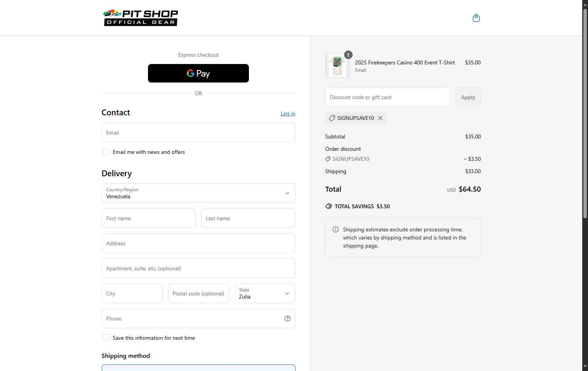Click the '– $3.50' discount amount
588x371 pixels.
[472, 159]
